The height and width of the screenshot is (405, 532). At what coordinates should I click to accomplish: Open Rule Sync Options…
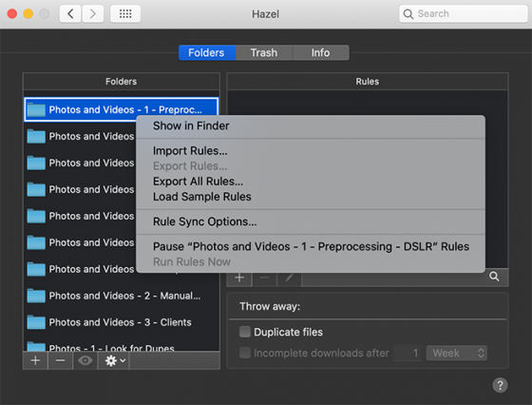point(311,222)
